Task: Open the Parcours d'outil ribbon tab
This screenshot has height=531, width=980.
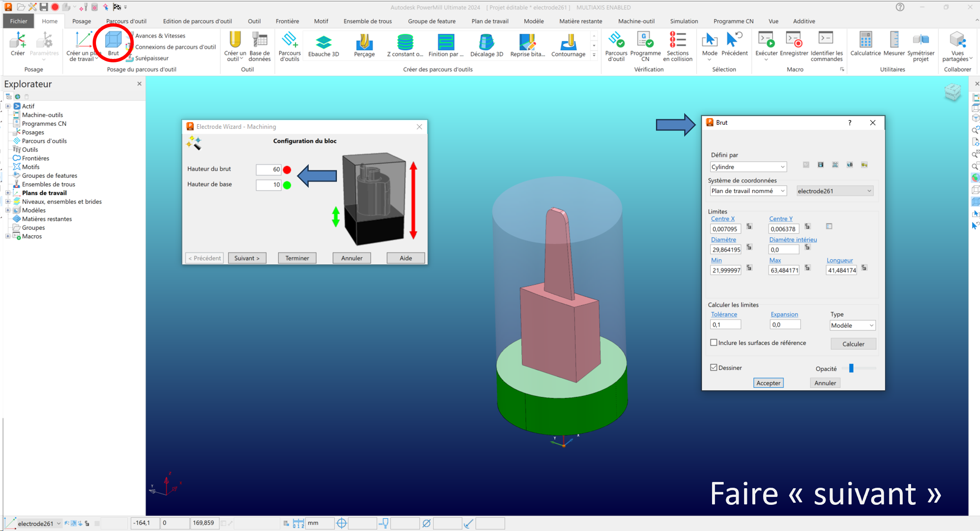Action: pyautogui.click(x=126, y=21)
